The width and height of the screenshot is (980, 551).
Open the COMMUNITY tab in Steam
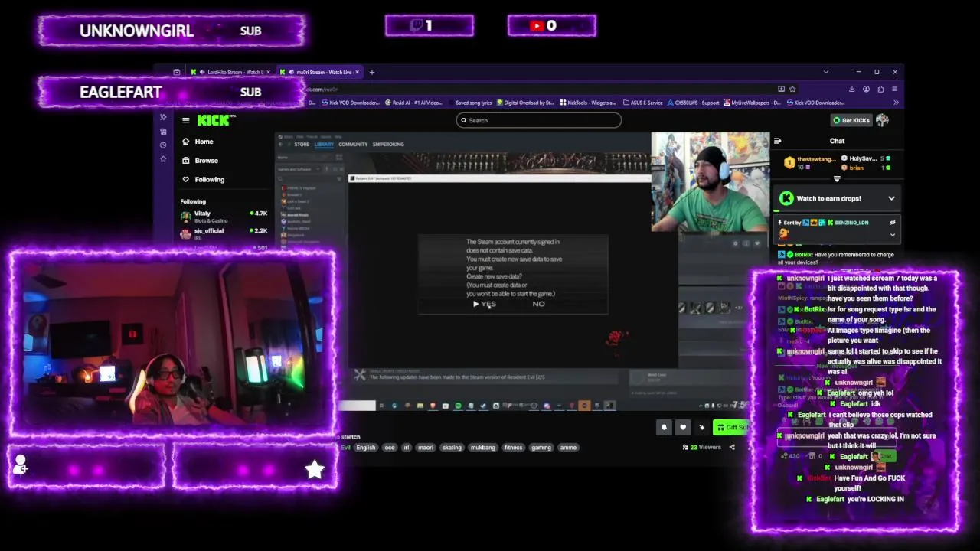[x=353, y=144]
